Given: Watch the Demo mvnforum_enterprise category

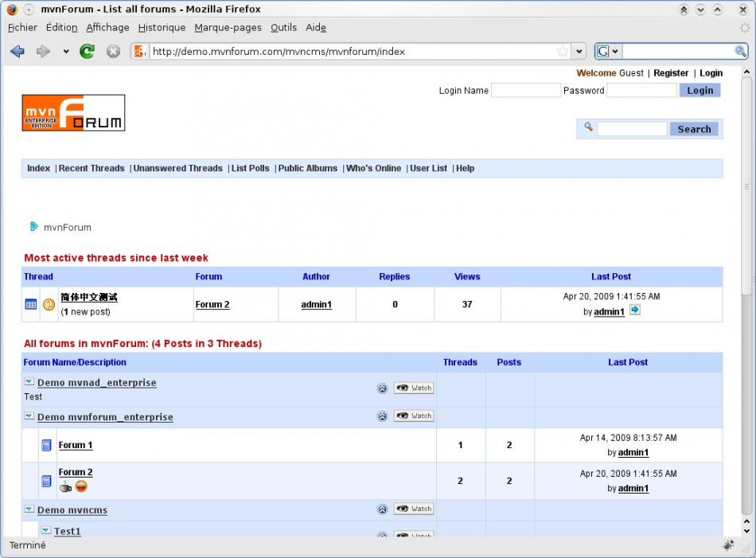Looking at the screenshot, I should click(x=413, y=416).
